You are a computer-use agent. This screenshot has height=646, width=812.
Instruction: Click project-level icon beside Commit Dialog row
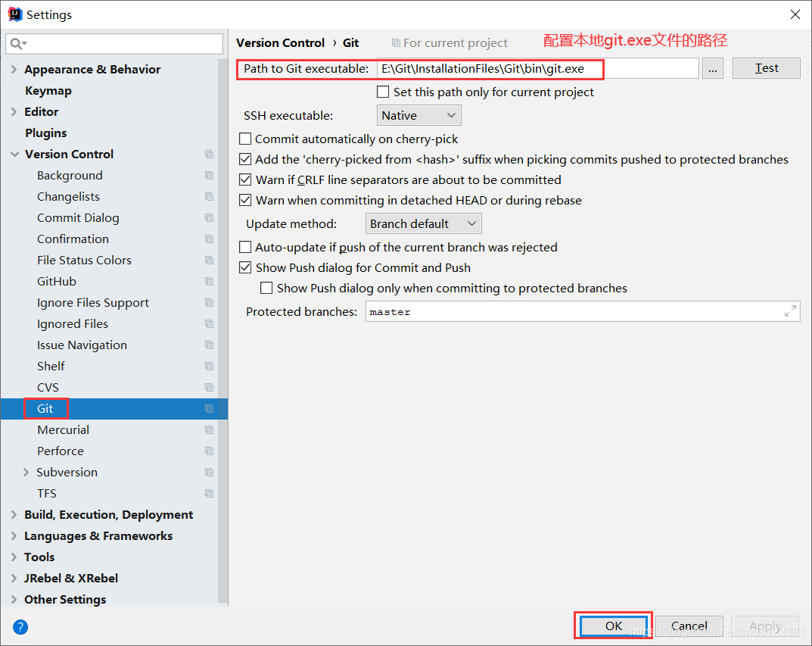point(209,218)
